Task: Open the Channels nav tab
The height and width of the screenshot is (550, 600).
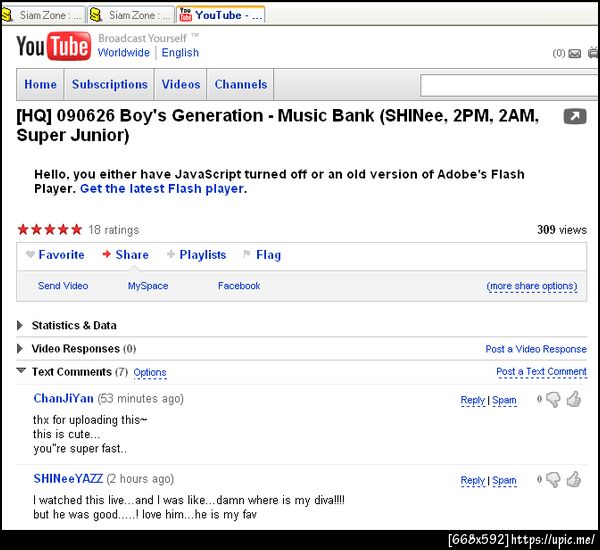Action: pos(241,85)
